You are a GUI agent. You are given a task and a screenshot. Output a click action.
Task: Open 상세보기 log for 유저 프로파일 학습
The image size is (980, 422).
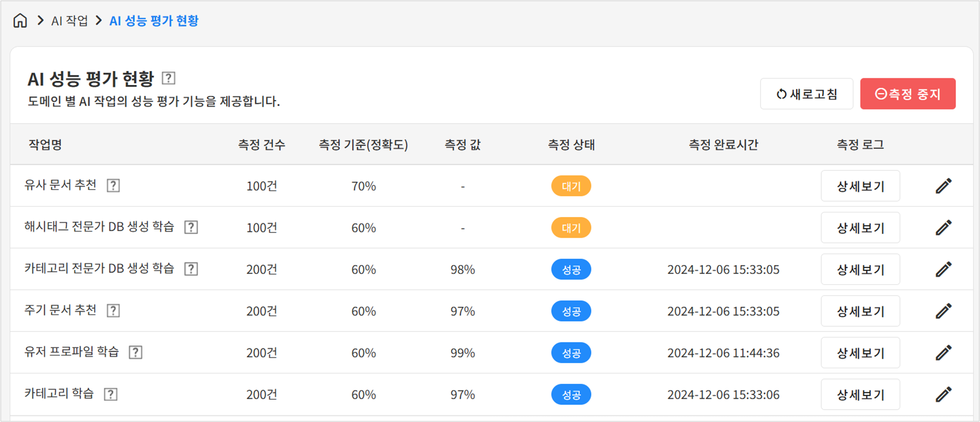pos(860,353)
